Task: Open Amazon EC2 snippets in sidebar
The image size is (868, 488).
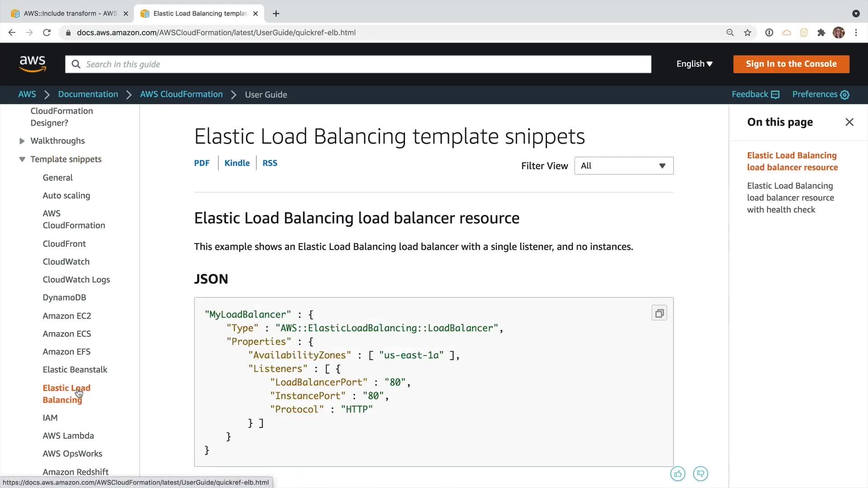Action: [x=67, y=316]
